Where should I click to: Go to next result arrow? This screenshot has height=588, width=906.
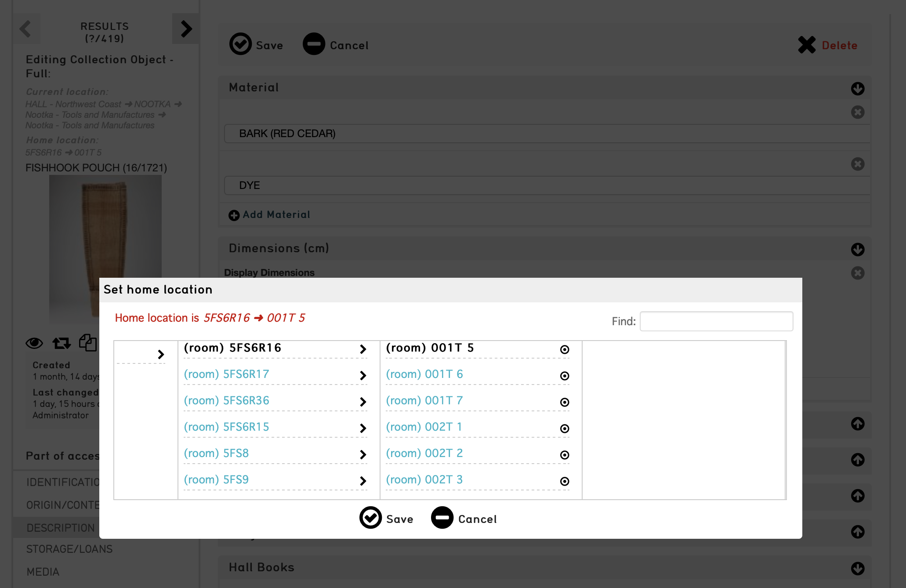186,29
